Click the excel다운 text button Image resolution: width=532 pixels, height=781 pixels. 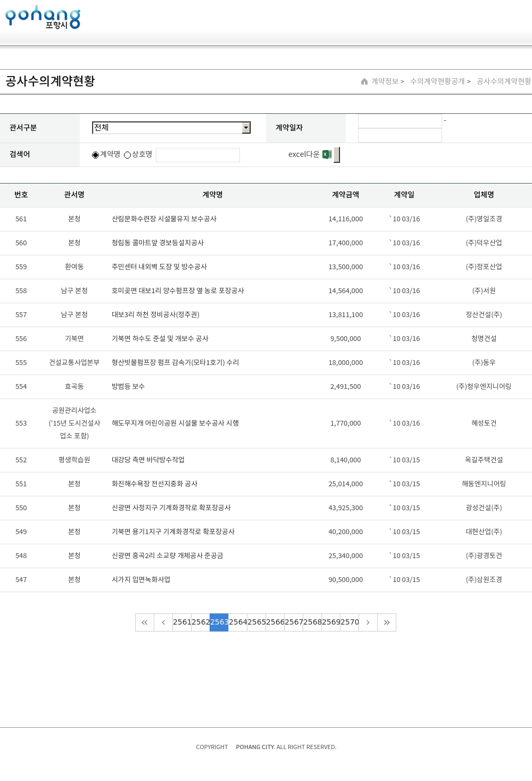(x=304, y=154)
